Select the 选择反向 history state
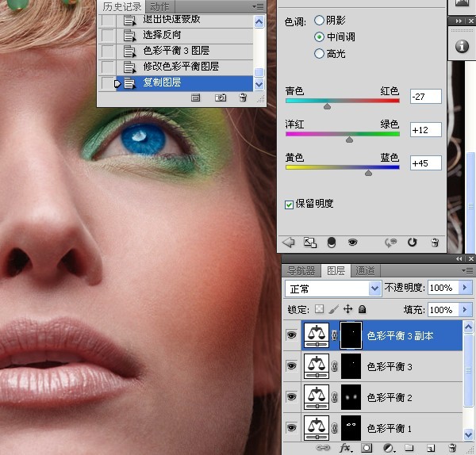 tap(184, 35)
